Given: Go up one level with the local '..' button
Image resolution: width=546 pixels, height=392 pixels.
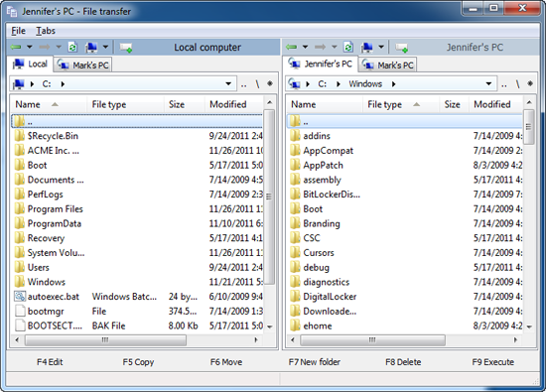Looking at the screenshot, I should (x=244, y=84).
